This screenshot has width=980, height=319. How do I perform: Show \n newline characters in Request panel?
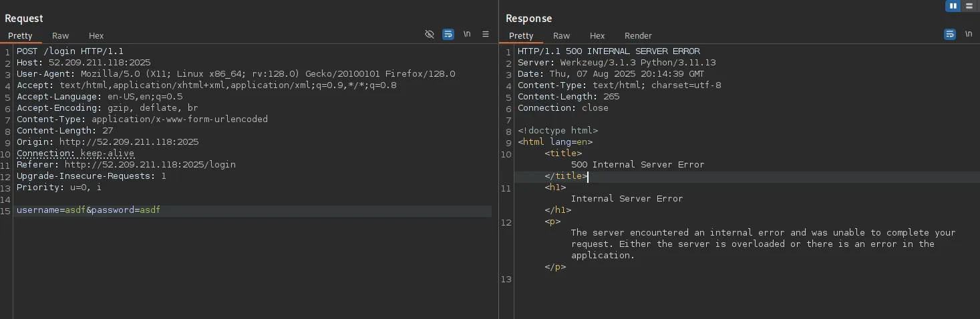[467, 35]
